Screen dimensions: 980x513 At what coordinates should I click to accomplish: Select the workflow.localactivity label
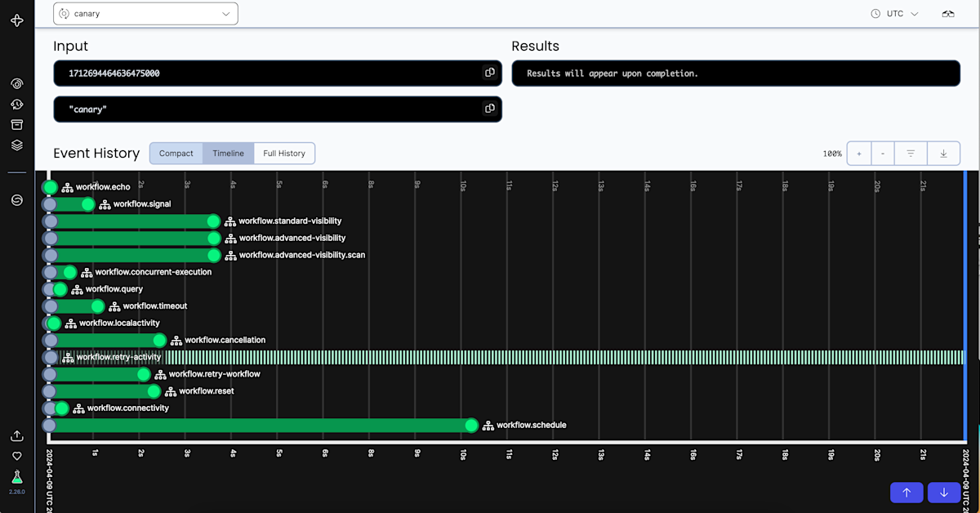tap(119, 323)
